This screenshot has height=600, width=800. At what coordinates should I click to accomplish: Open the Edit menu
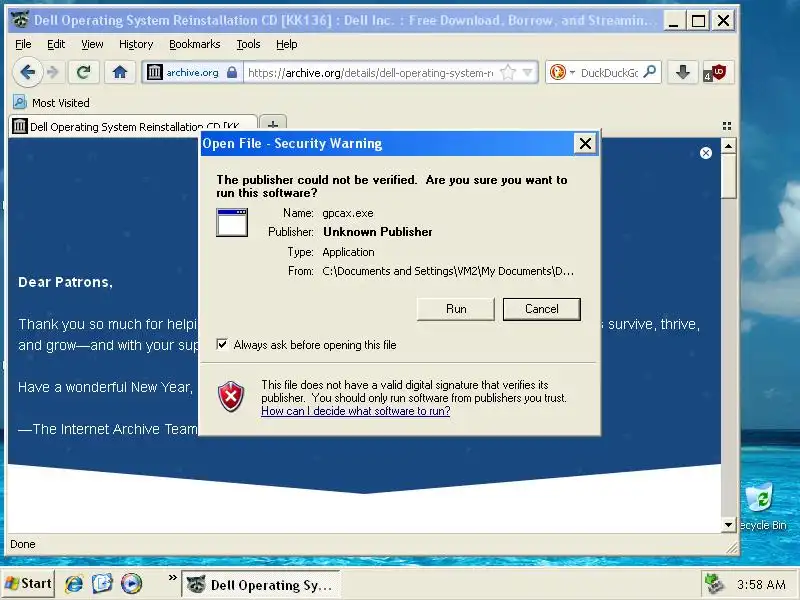[56, 44]
